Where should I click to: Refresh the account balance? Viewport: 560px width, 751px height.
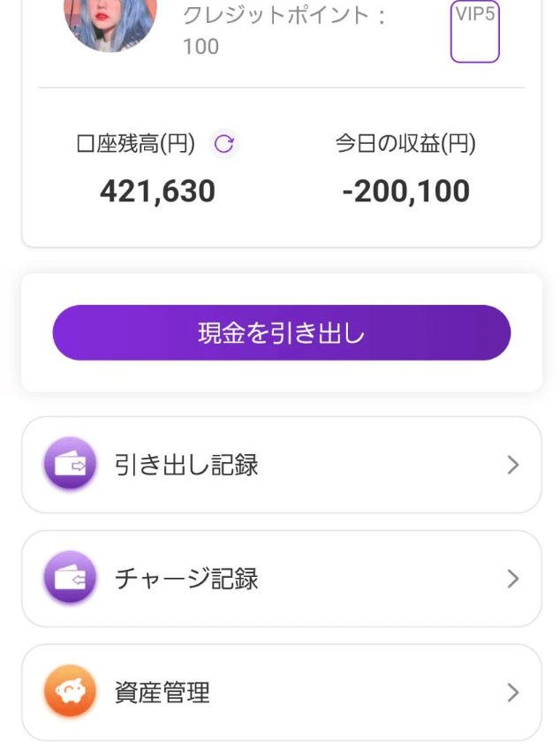[224, 144]
